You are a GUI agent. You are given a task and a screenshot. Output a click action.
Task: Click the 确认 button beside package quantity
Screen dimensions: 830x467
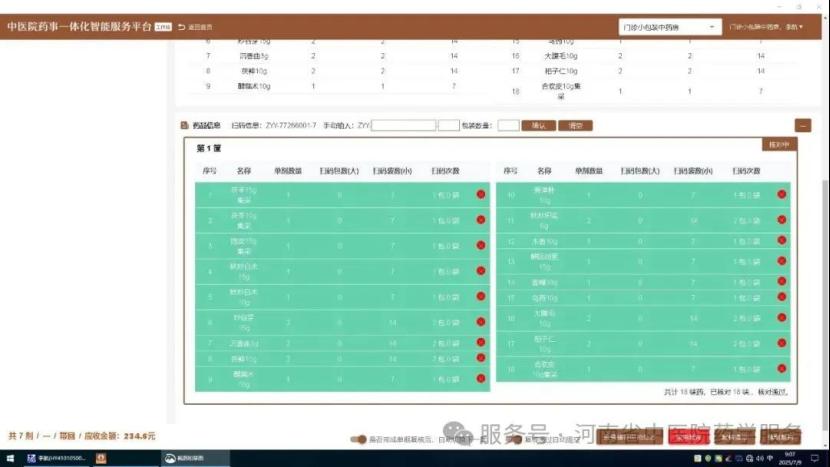[x=538, y=125]
